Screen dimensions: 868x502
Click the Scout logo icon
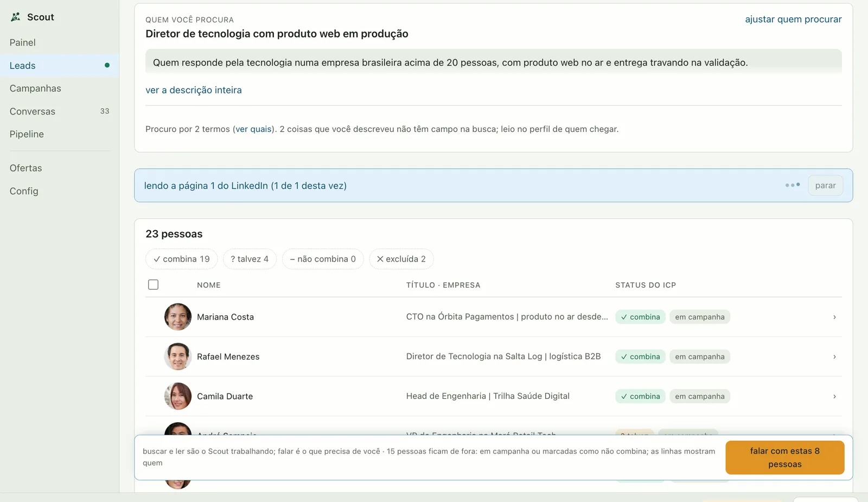pos(16,17)
